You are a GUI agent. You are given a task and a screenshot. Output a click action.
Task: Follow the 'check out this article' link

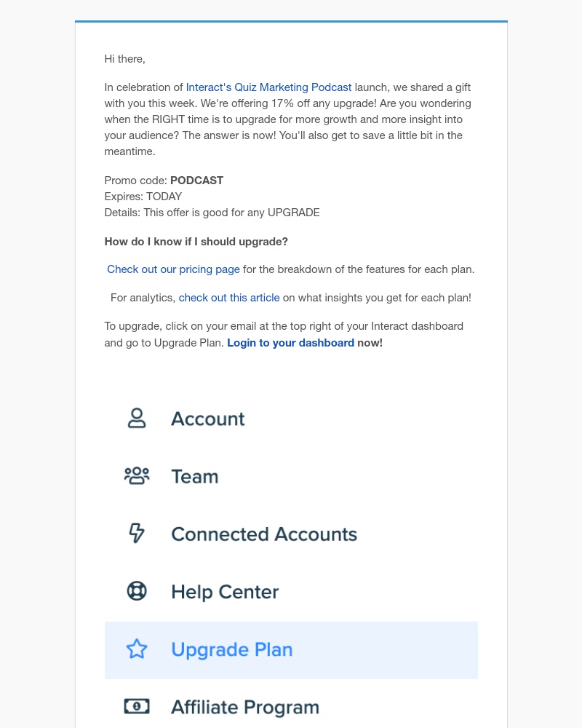(229, 298)
